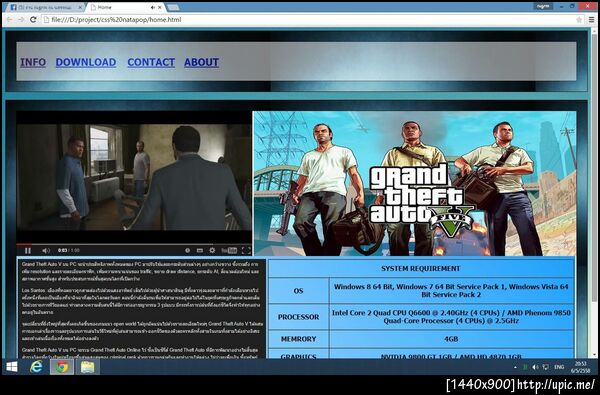This screenshot has height=395, width=600.
Task: Mute the video player volume
Action: pyautogui.click(x=46, y=251)
